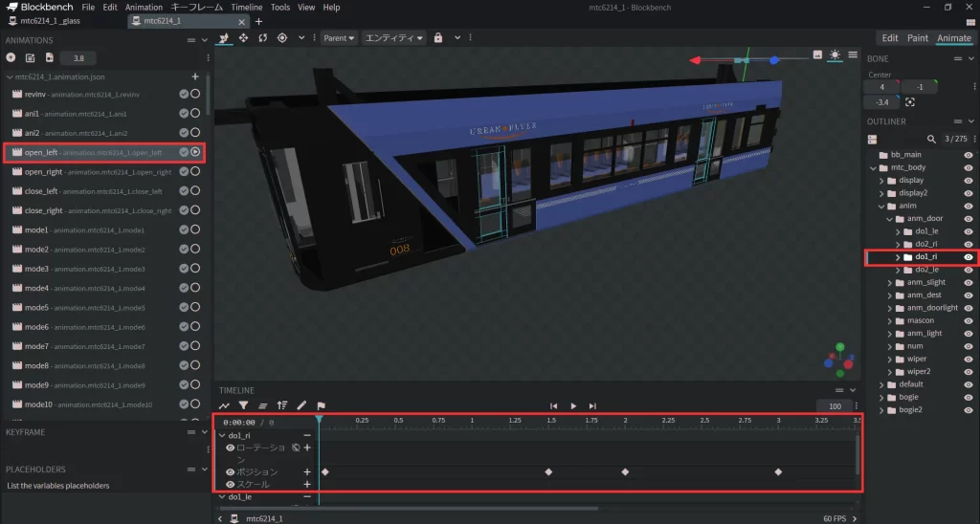Open the Parent transform space dropdown

[x=339, y=38]
